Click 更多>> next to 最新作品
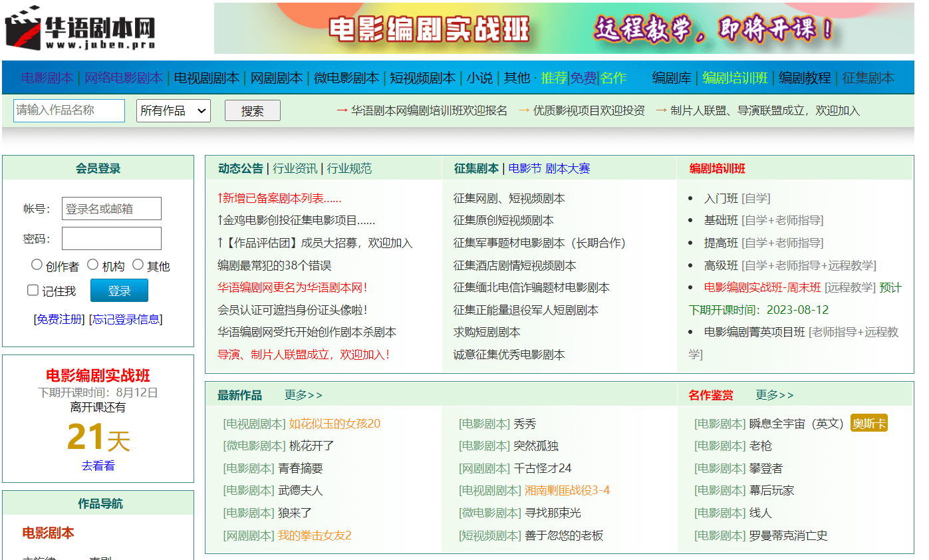Screen dimensions: 929x560 304,394
